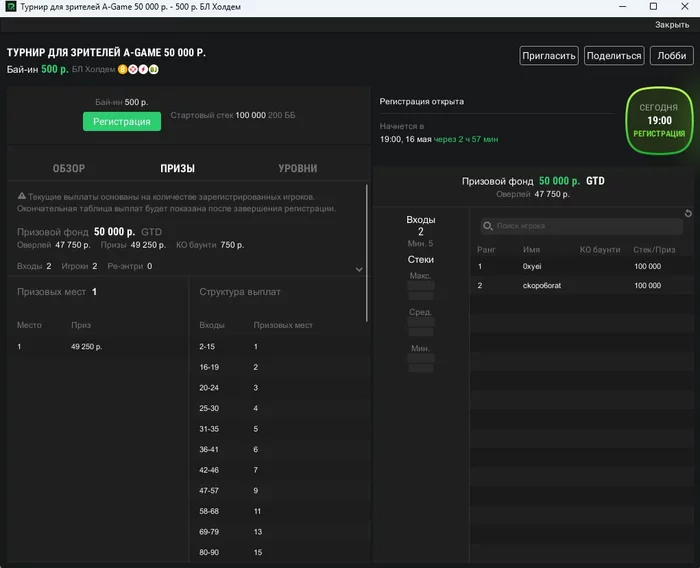The image size is (700, 568).
Task: Switch to the ОБЗОР tab
Action: [x=69, y=168]
